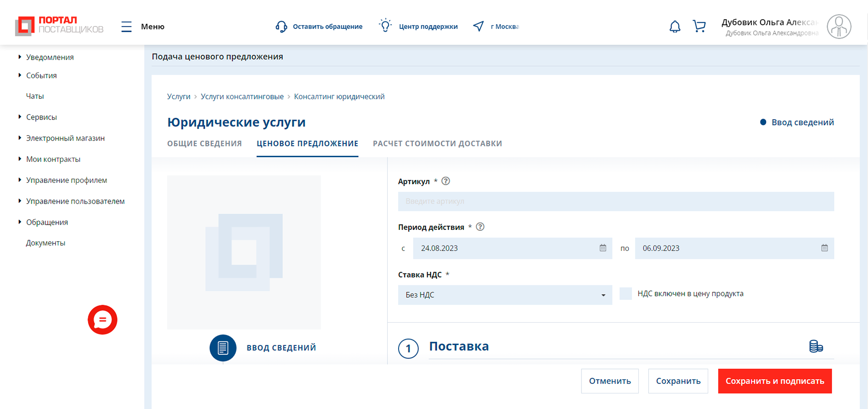868x409 pixels.
Task: Click ВВОД СВЕДЕНИЙ step label
Action: [281, 348]
